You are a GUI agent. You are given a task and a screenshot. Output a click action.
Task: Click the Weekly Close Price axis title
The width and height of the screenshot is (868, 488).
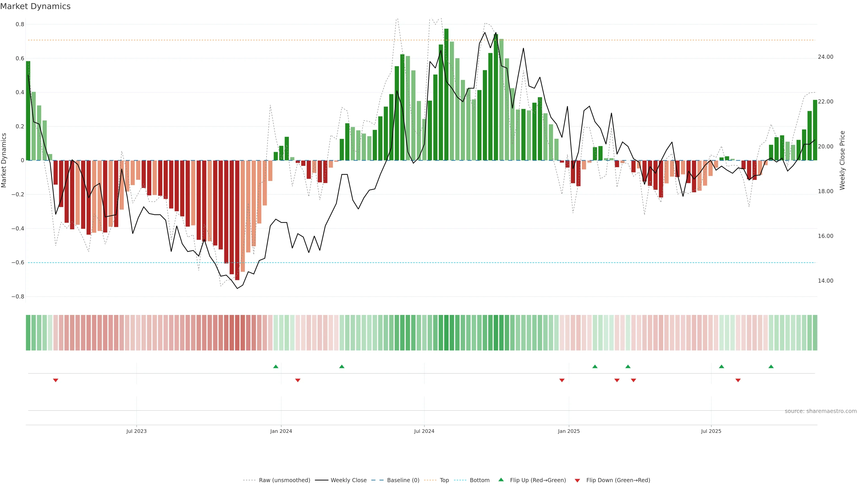842,160
